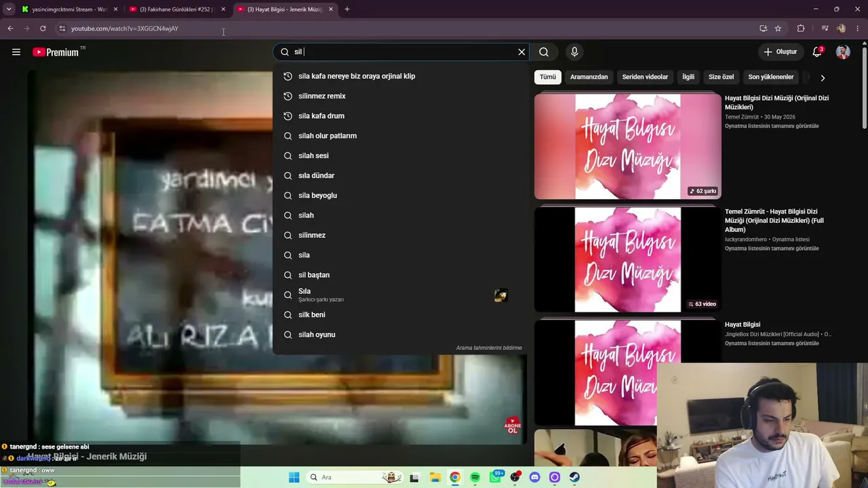Open the Chrome profile avatar
This screenshot has height=488, width=868.
pyautogui.click(x=842, y=28)
